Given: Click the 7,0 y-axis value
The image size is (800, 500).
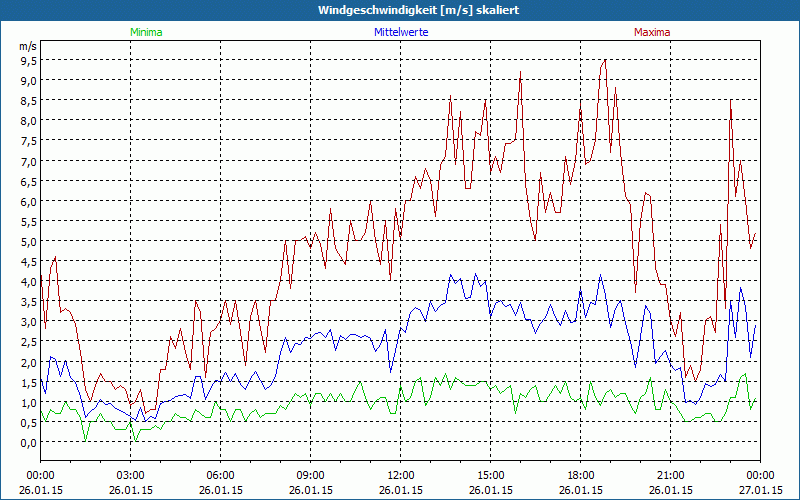Looking at the screenshot, I should pos(29,161).
